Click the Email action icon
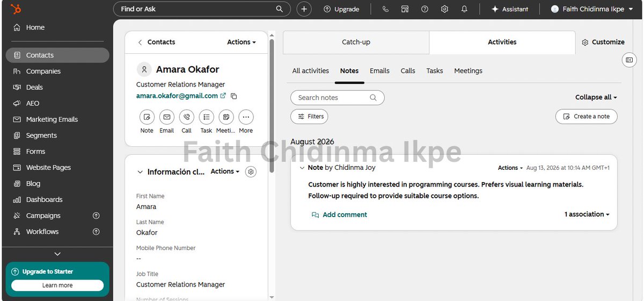Screen dimensions: 644x301 click(166, 117)
